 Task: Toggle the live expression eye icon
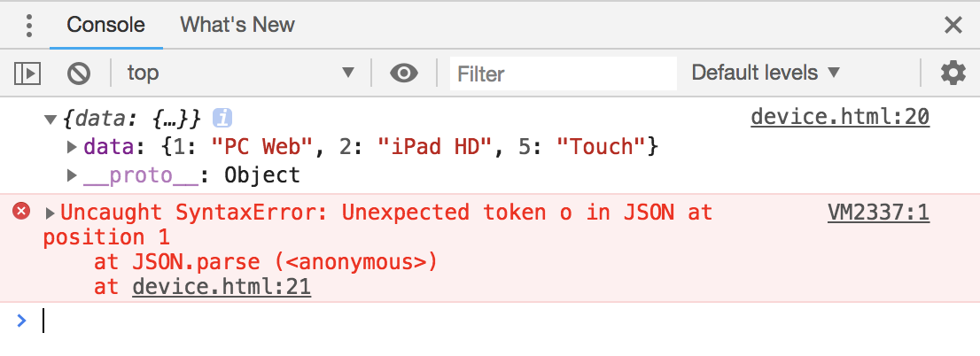(x=404, y=74)
